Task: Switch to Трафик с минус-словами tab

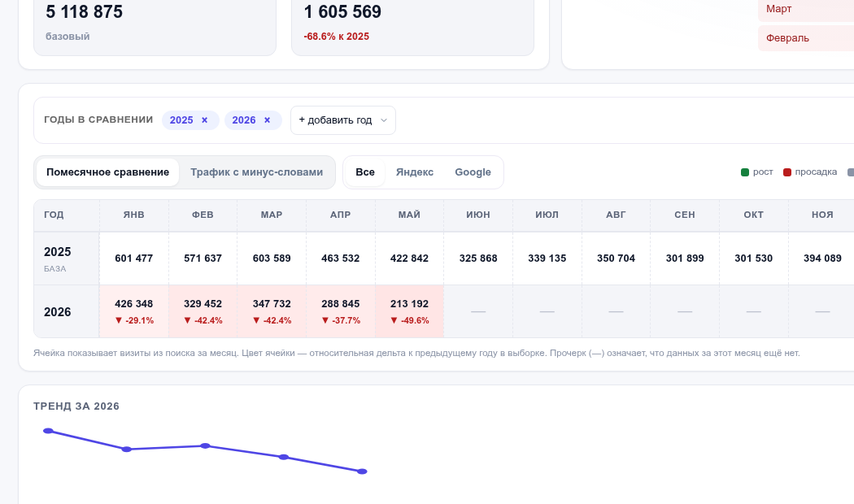Action: 256,172
